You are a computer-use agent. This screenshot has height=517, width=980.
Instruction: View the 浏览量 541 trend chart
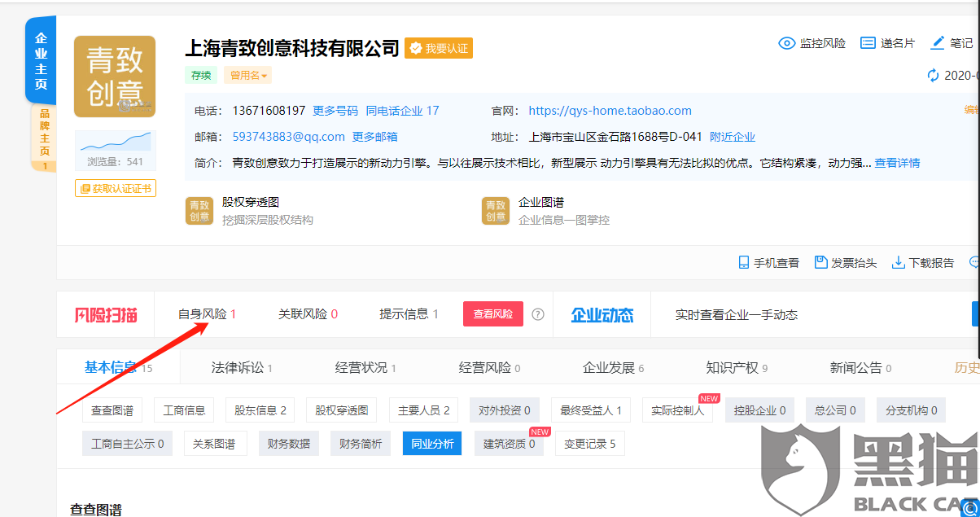click(x=115, y=150)
